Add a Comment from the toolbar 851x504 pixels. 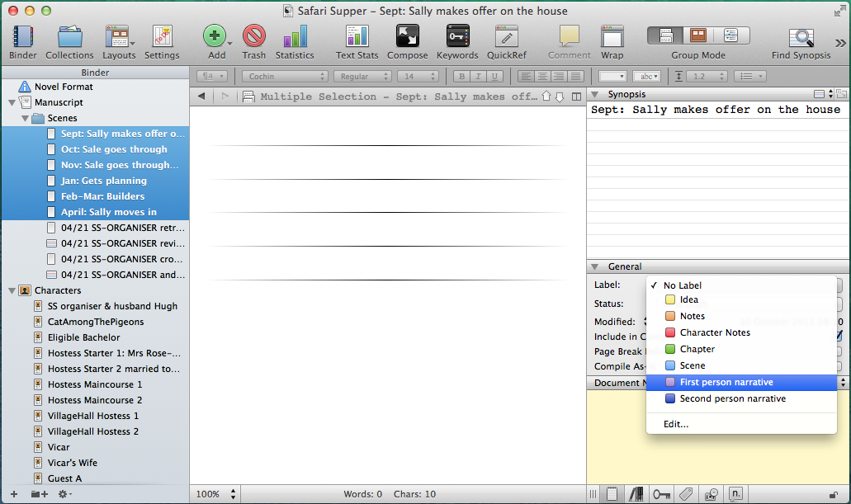click(570, 42)
